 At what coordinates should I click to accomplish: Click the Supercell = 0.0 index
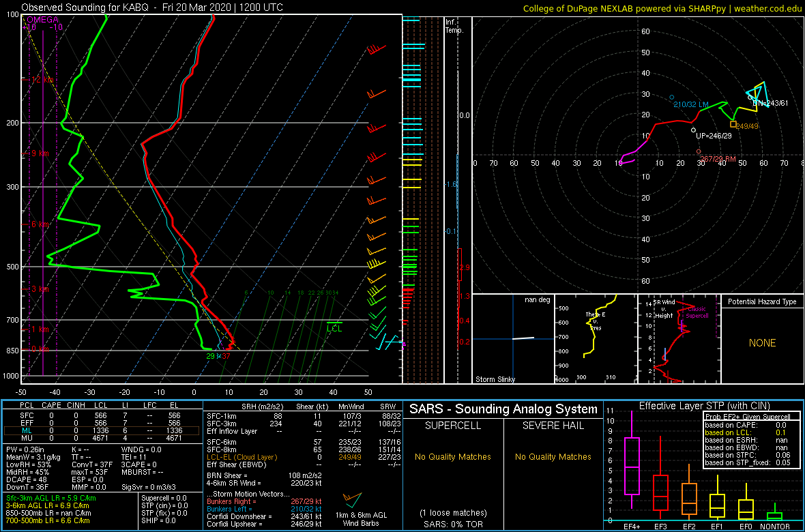pyautogui.click(x=165, y=498)
